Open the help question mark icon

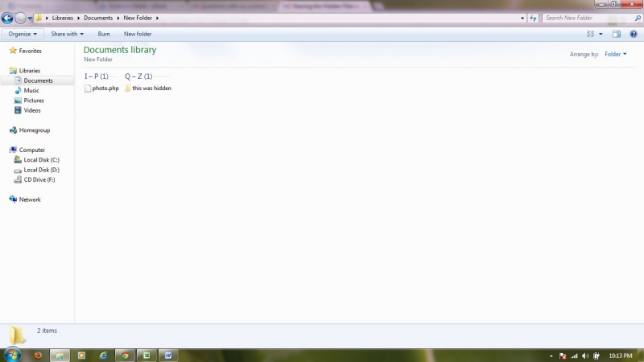(x=634, y=34)
